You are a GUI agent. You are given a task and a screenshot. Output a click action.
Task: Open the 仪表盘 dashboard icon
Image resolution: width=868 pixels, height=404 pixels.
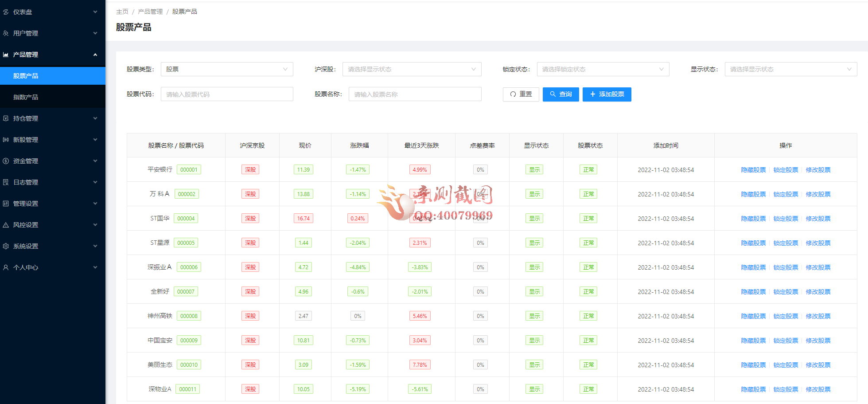click(x=6, y=12)
